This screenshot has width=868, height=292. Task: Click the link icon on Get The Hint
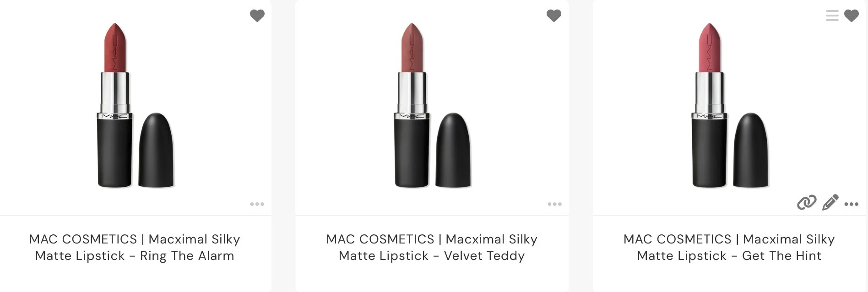tap(807, 202)
